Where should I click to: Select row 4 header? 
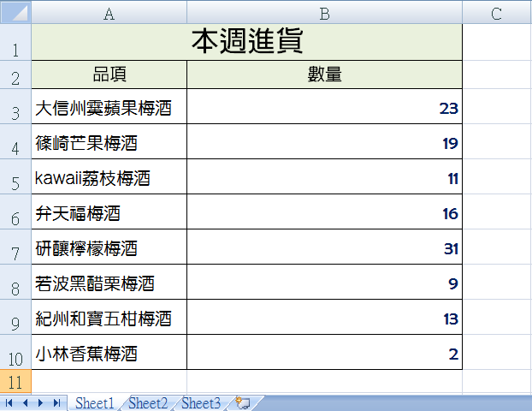coord(15,141)
